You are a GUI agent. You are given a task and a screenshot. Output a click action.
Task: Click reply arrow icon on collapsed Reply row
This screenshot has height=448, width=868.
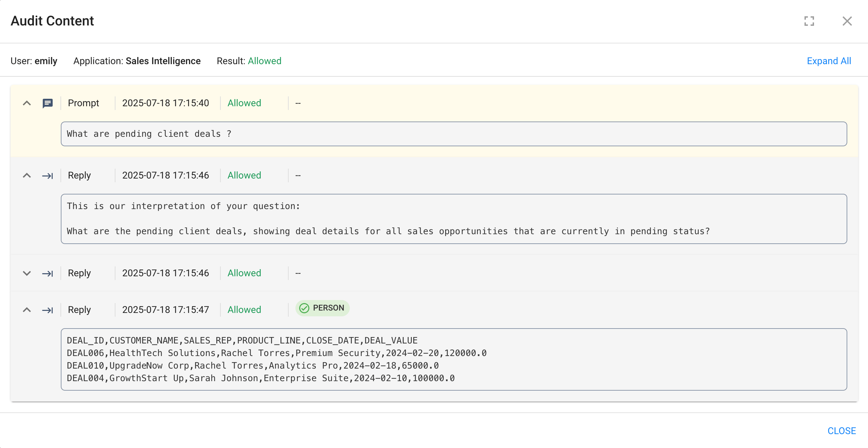[48, 274]
